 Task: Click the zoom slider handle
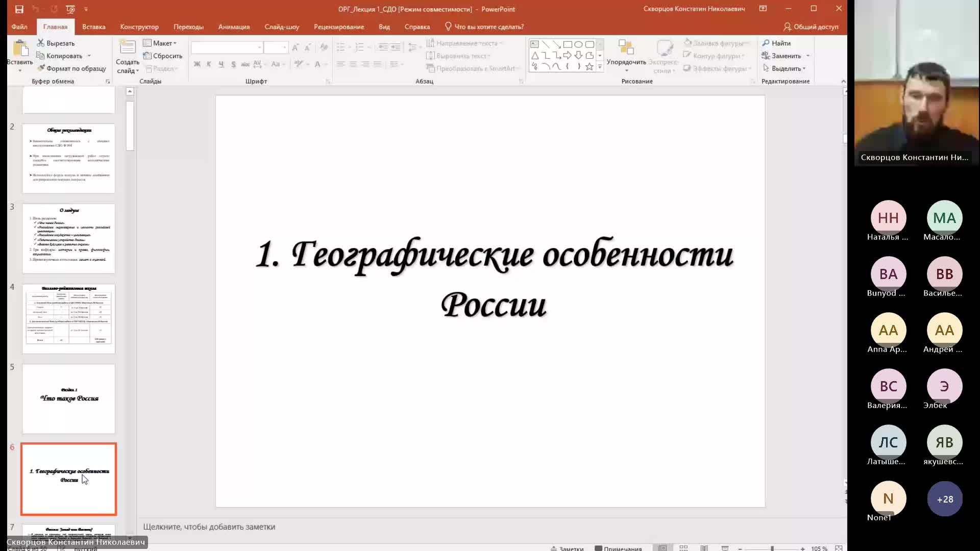(x=772, y=548)
